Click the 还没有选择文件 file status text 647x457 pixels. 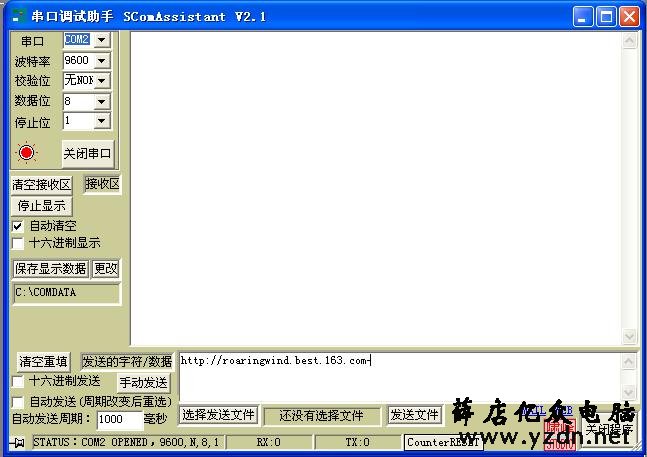tap(321, 415)
